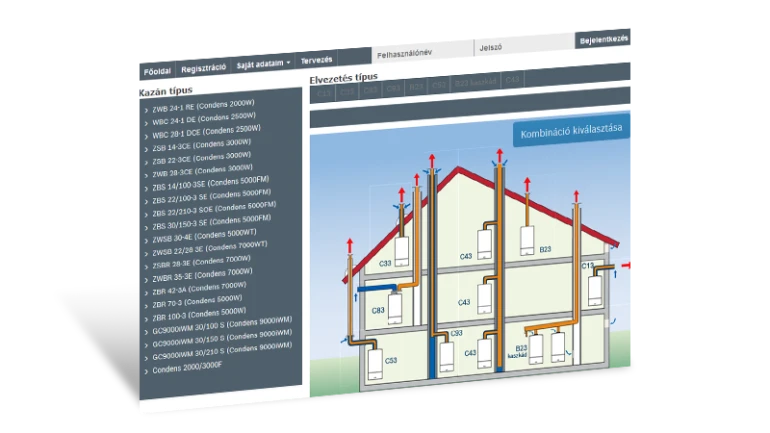Select ZBR 100-3 (Condens 5000W)
This screenshot has height=433, width=770.
[x=199, y=314]
